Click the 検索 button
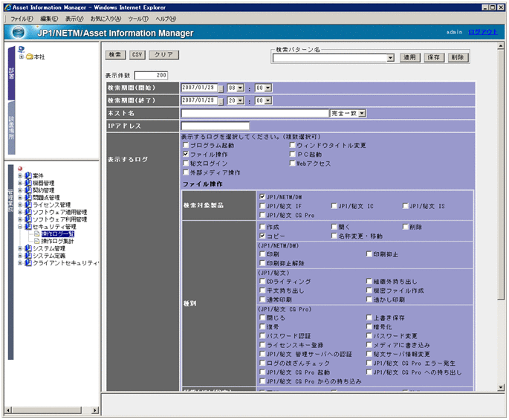 pos(115,54)
